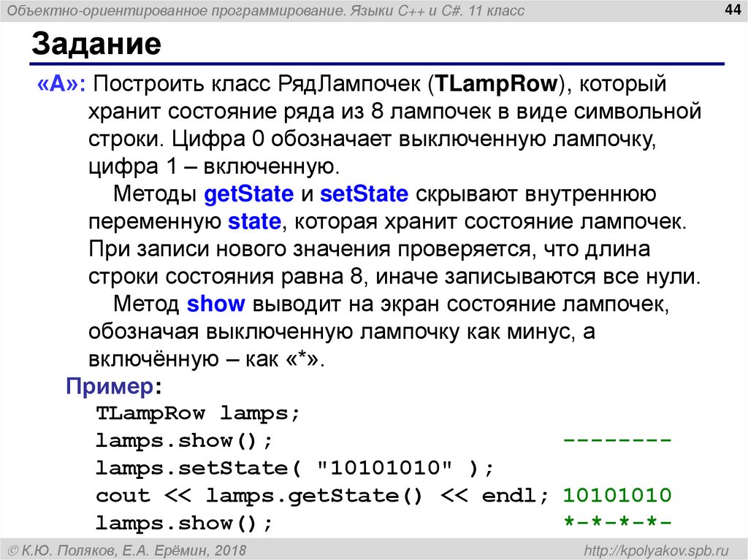Select the bold class name TLampRow
This screenshot has width=748, height=560.
pos(496,83)
